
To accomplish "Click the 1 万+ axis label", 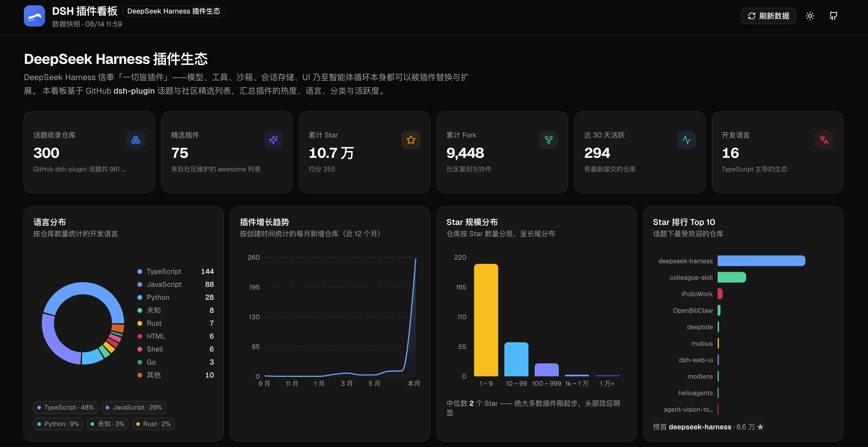I will point(607,384).
